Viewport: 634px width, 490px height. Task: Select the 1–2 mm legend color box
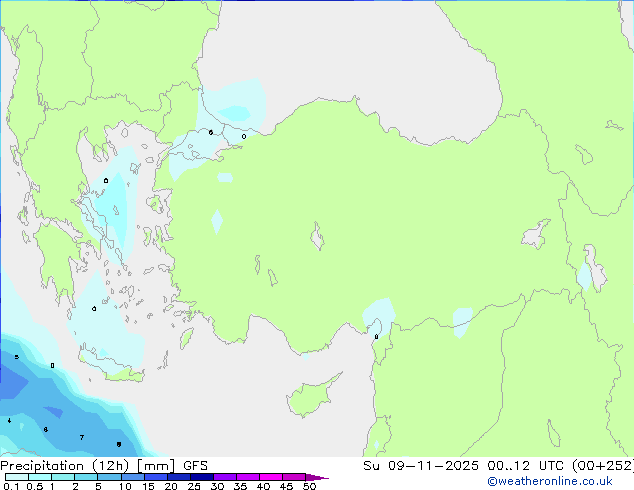(x=63, y=477)
